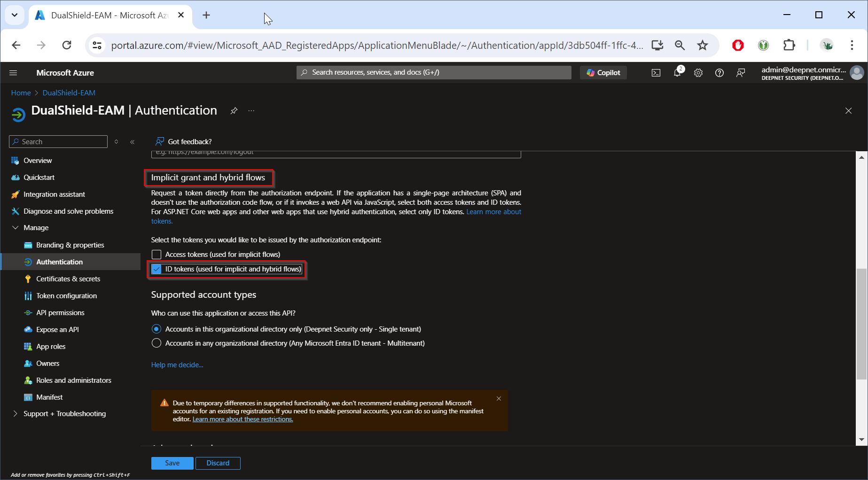Viewport: 868px width, 480px height.
Task: Open portal settings gear icon
Action: click(x=698, y=73)
